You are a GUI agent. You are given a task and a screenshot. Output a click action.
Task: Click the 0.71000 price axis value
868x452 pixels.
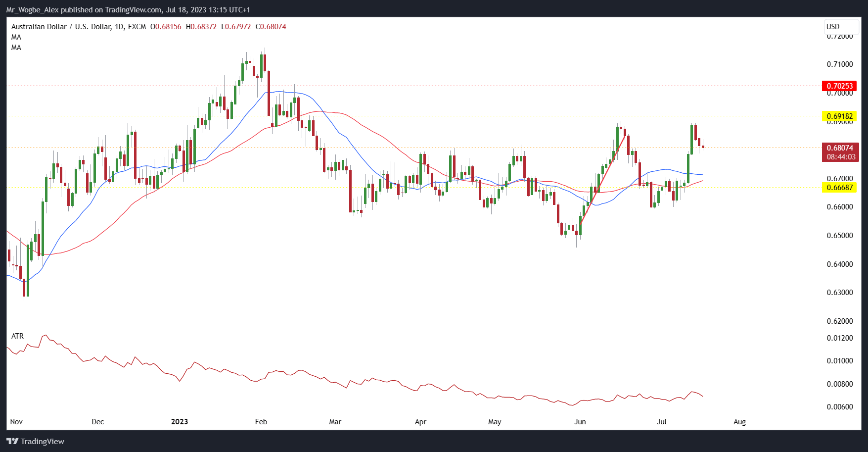click(x=840, y=64)
